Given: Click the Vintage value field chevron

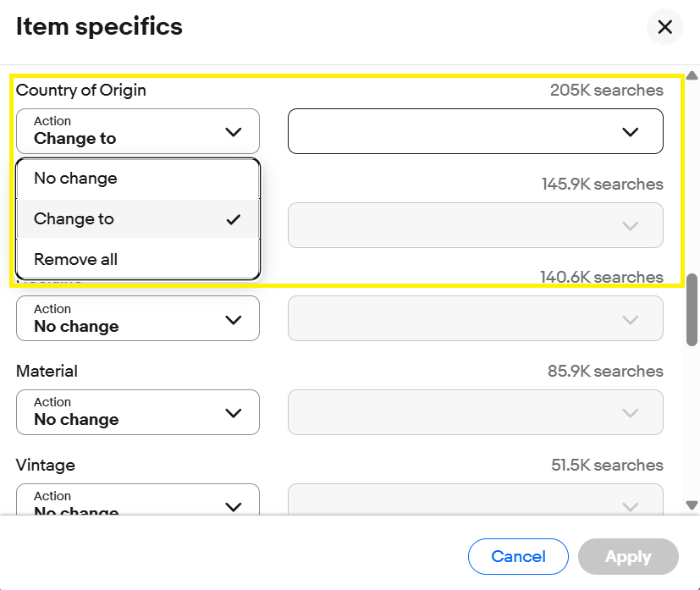Looking at the screenshot, I should 629,505.
